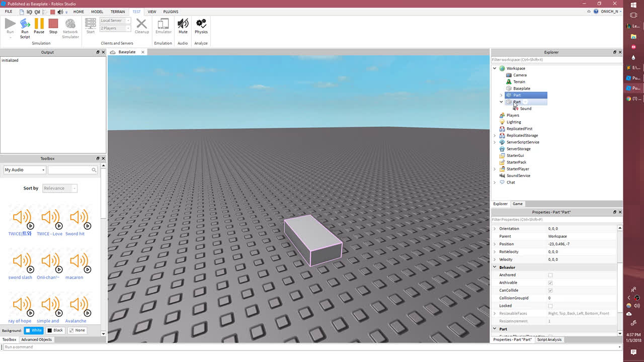Toggle the Locked checkbox

pyautogui.click(x=550, y=306)
